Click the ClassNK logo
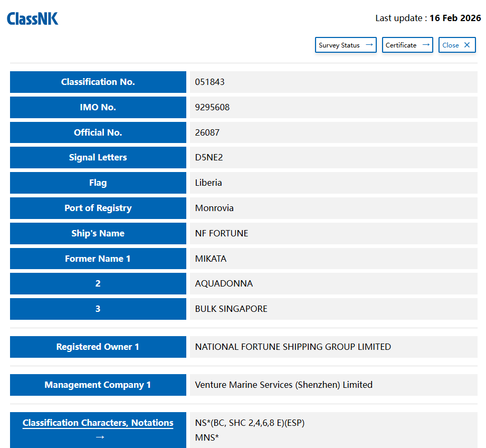This screenshot has height=448, width=486. (33, 18)
